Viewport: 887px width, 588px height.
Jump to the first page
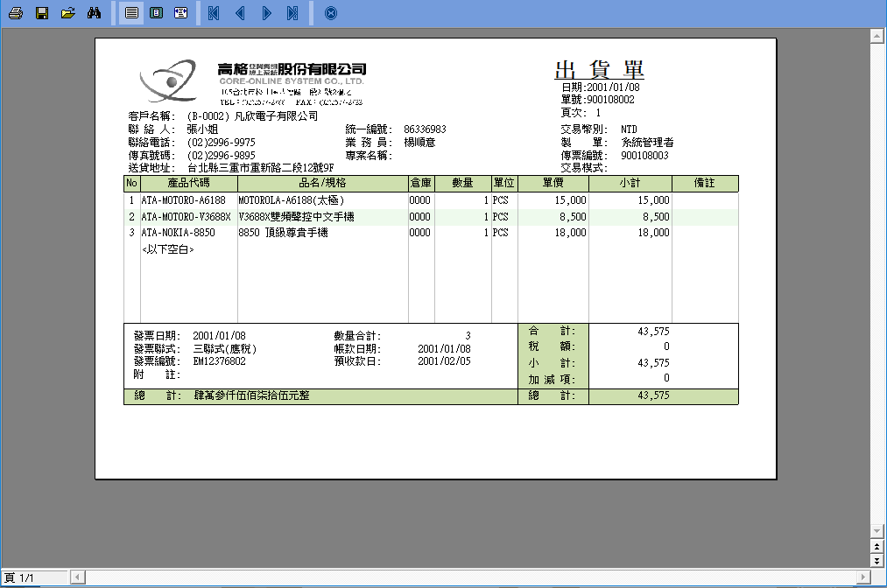[x=214, y=13]
